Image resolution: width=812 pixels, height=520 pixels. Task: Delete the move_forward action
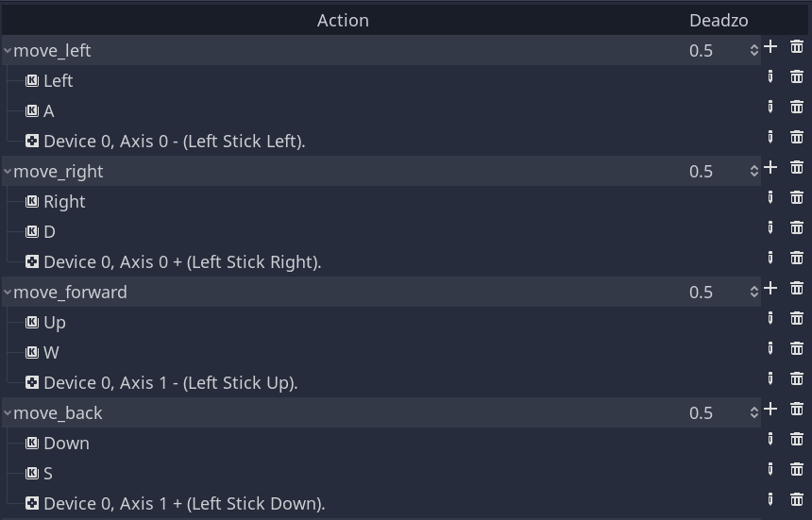[796, 289]
